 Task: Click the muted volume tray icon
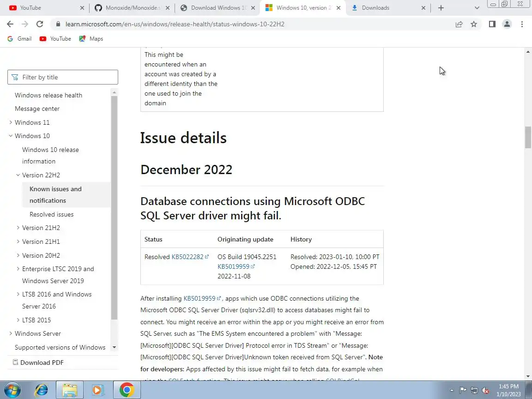tap(485, 390)
